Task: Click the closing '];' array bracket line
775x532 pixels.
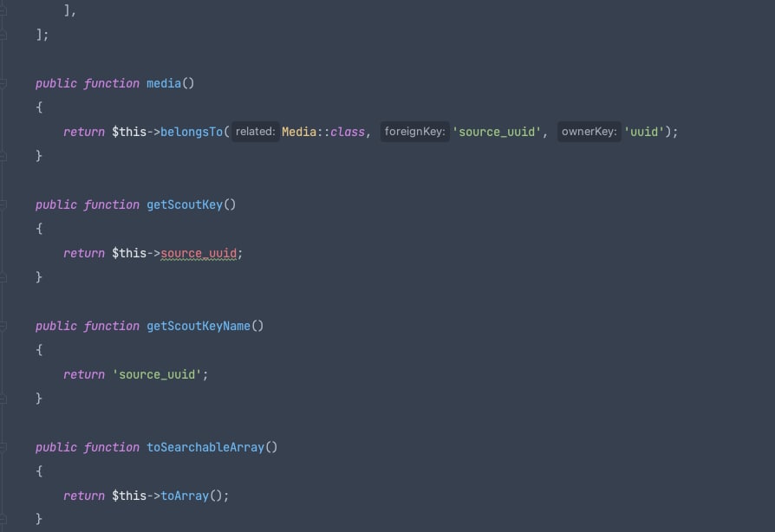Action: tap(42, 35)
